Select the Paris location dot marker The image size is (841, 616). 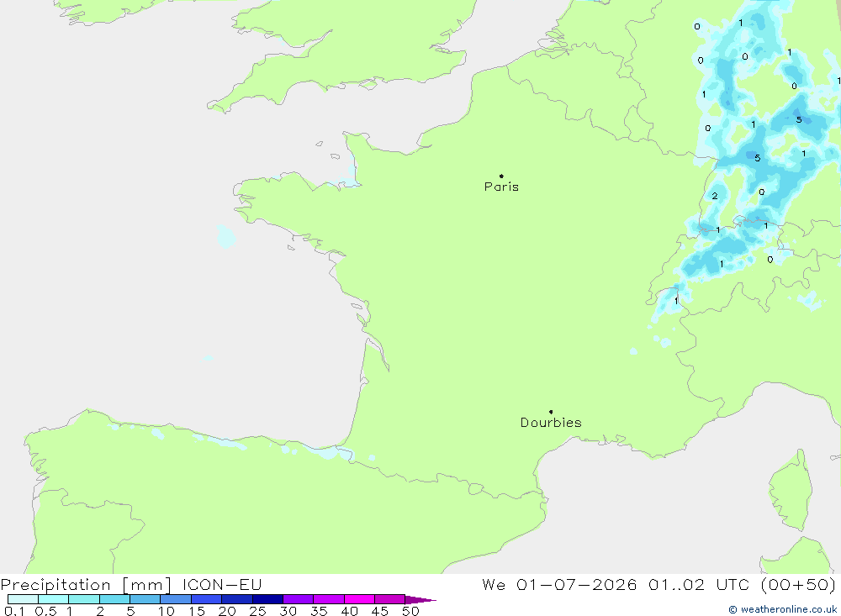pos(501,176)
